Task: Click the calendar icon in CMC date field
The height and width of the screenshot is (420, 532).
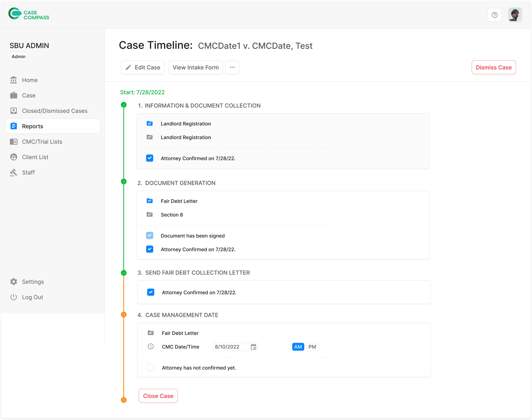Action: (253, 347)
